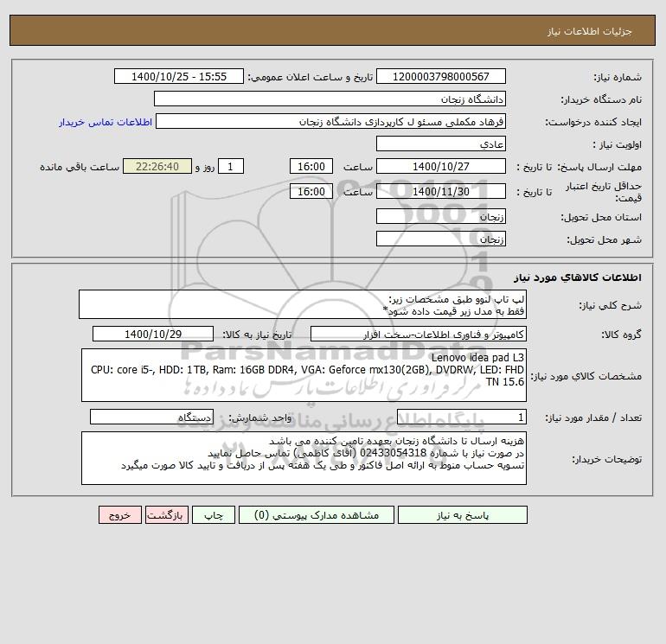
Task: Open 'مشاهده مدارک پیوستی (0)' button
Action: pos(317,515)
